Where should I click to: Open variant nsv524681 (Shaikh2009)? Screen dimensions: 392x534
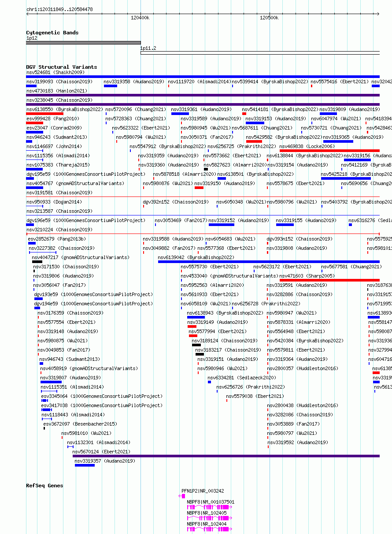pos(55,72)
